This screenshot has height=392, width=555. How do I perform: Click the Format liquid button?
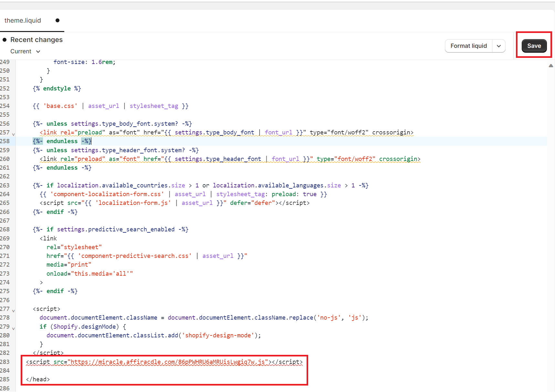pyautogui.click(x=468, y=46)
